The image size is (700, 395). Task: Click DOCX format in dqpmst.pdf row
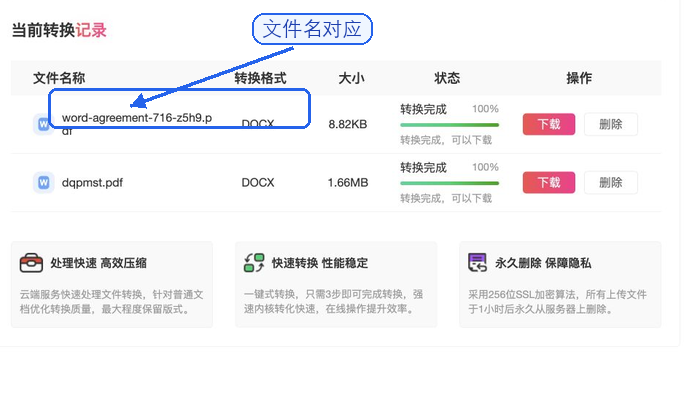click(258, 183)
